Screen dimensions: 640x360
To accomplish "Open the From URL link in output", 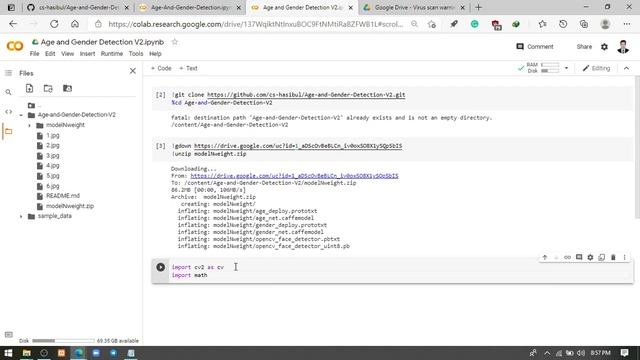I will pos(294,176).
